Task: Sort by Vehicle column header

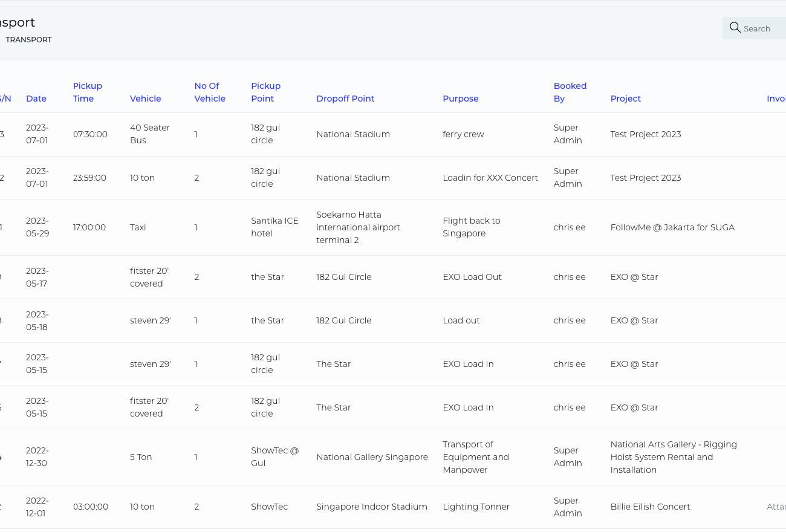Action: [x=145, y=99]
